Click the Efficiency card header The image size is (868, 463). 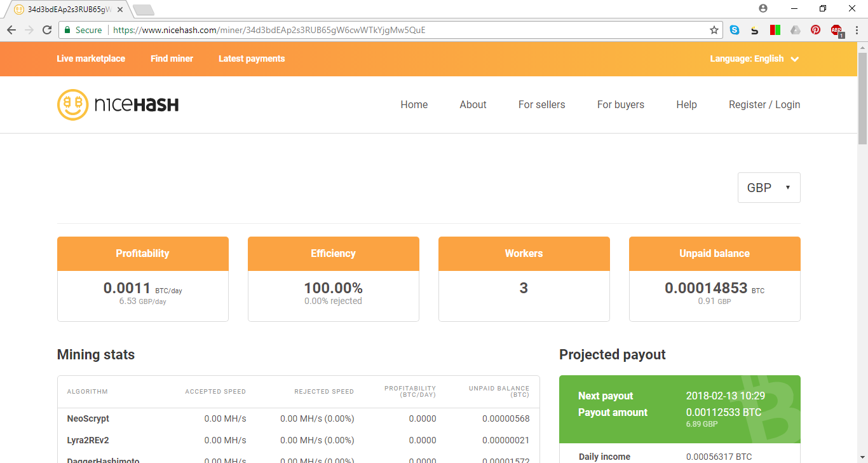tap(334, 254)
